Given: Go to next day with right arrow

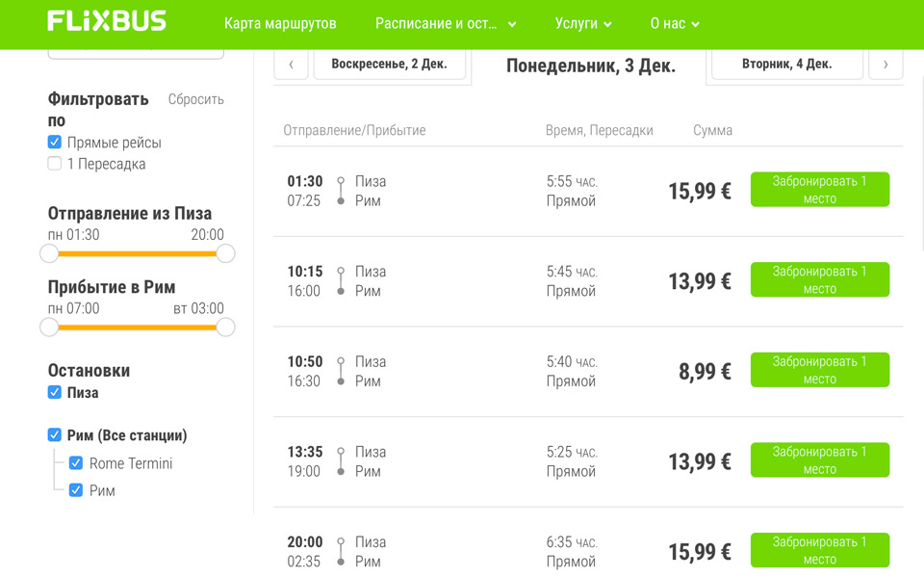Looking at the screenshot, I should [885, 65].
